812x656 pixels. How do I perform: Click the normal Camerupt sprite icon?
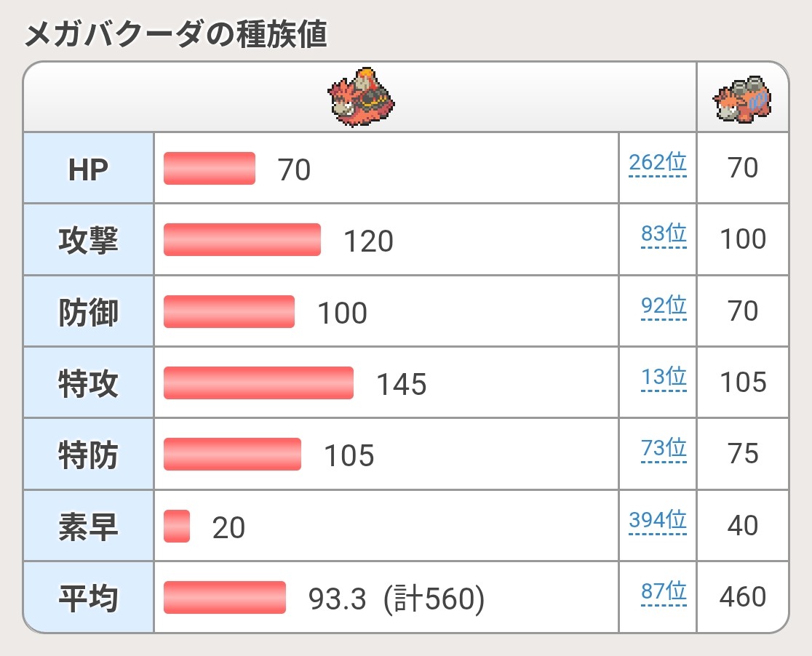[x=742, y=99]
